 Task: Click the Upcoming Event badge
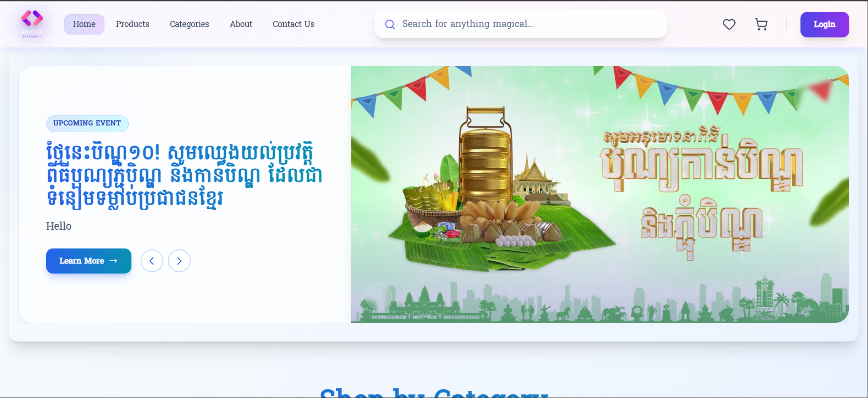[x=87, y=124]
